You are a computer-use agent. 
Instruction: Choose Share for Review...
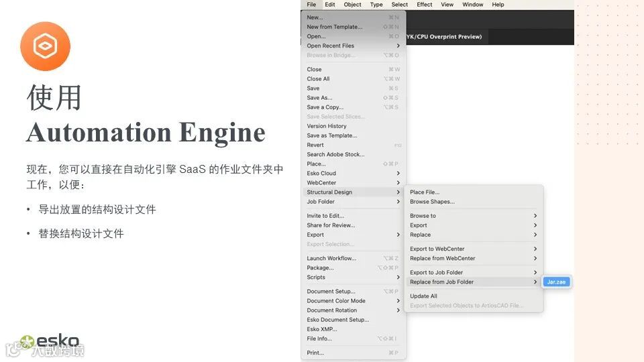[354, 225]
